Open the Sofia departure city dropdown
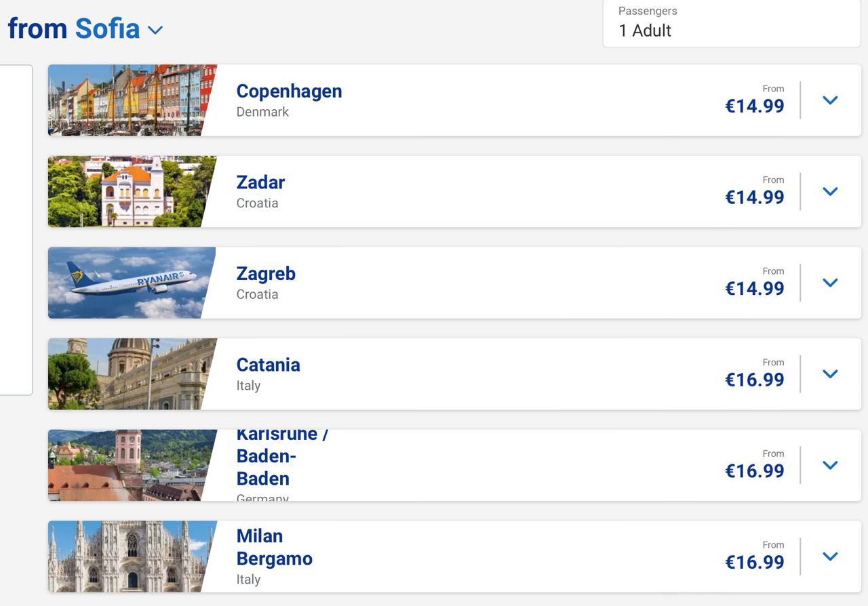This screenshot has height=606, width=868. (x=155, y=30)
